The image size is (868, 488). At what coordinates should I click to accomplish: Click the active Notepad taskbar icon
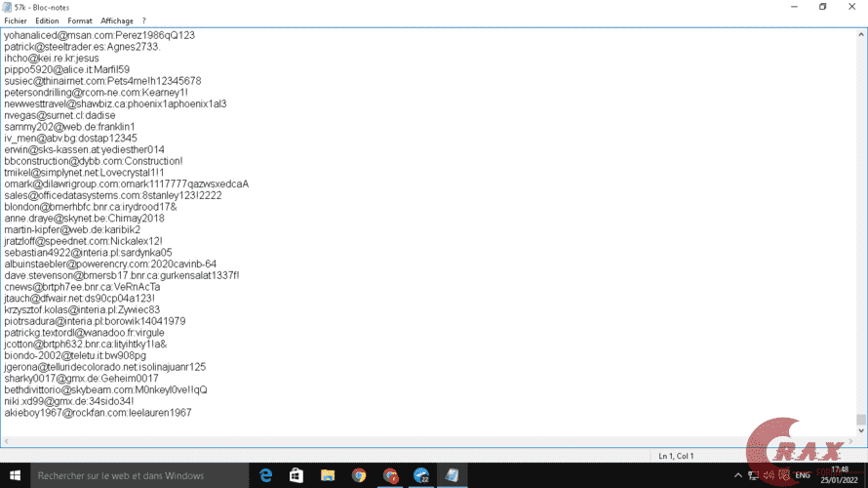pos(453,475)
